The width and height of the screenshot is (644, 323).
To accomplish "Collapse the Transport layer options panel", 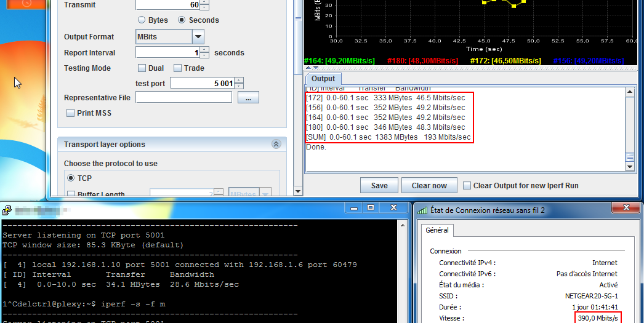I will click(x=276, y=145).
